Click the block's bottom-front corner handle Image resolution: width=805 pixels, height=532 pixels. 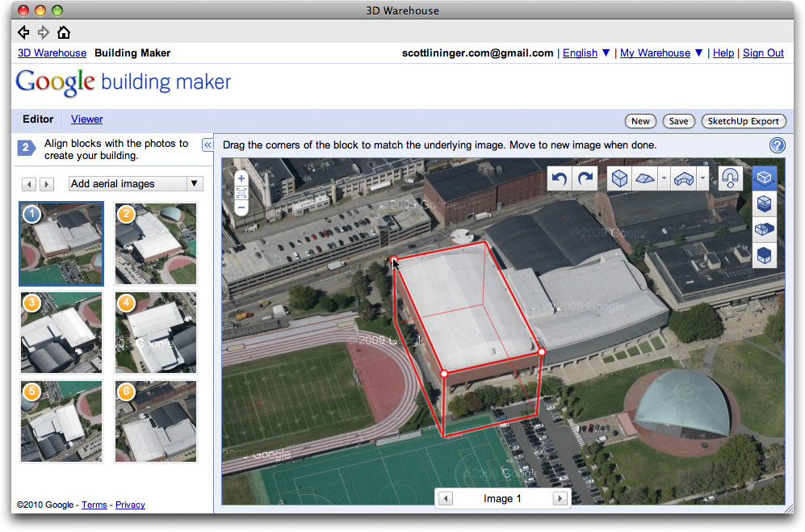[444, 374]
